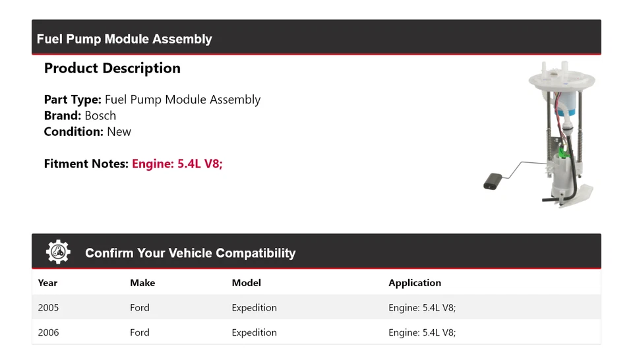Click the gear icon beside Confirm Your Vehicle Compatibility
The image size is (633, 364).
pyautogui.click(x=58, y=253)
